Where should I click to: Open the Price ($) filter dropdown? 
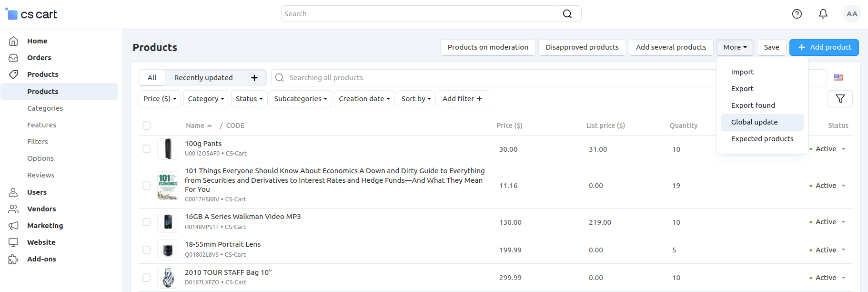coord(160,99)
